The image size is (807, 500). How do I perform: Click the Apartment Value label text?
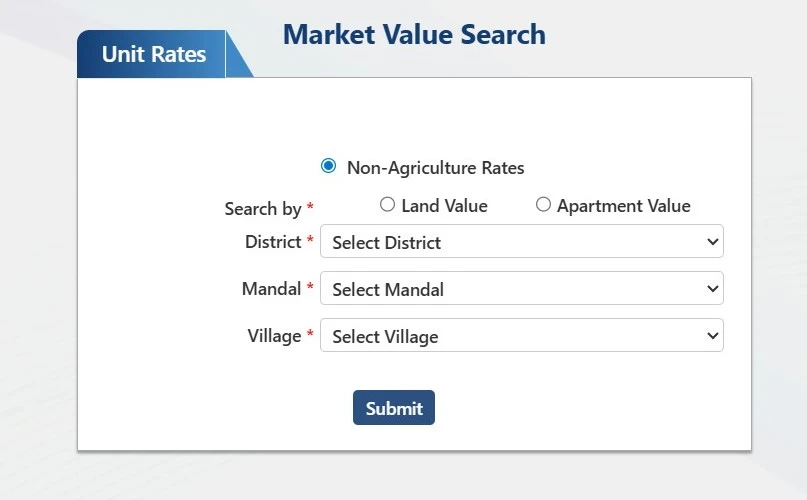tap(623, 206)
